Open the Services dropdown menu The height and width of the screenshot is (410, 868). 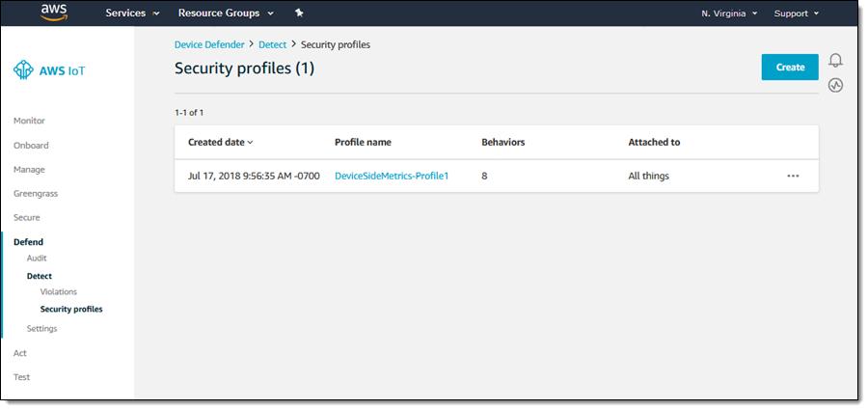pyautogui.click(x=132, y=14)
